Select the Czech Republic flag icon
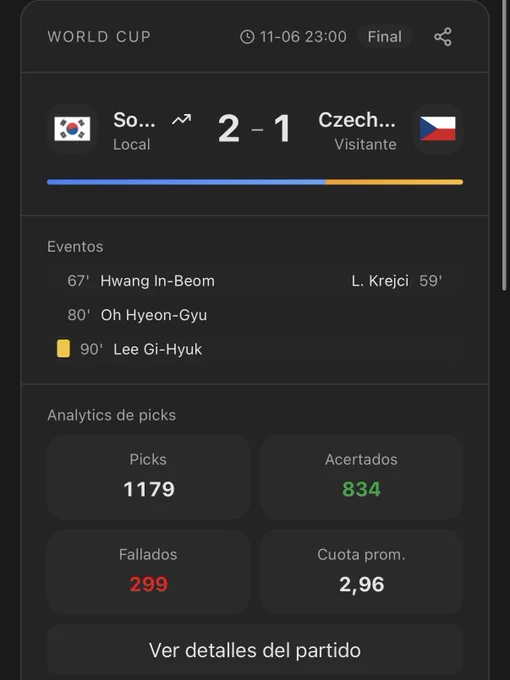Screen dimensions: 510x680 438,129
